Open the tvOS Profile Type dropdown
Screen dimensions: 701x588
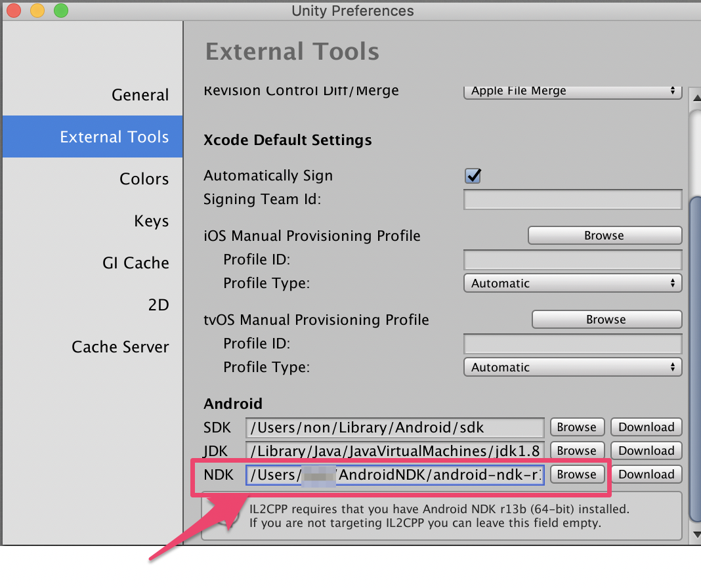(x=573, y=367)
